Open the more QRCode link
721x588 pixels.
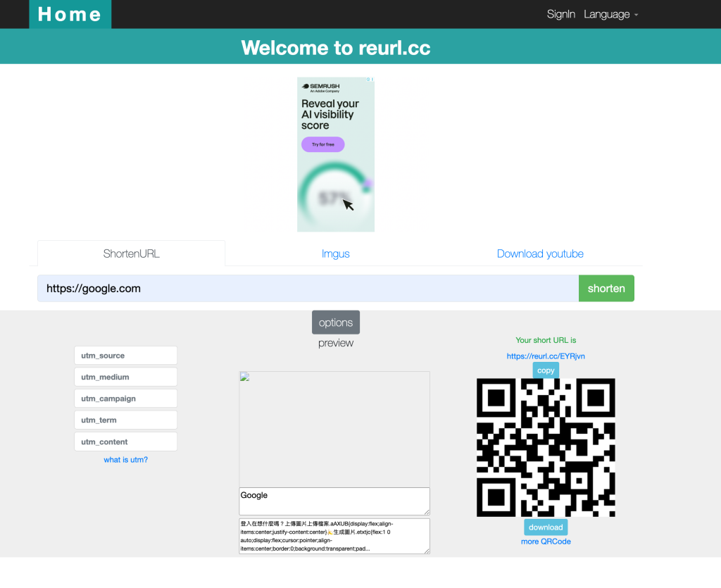coord(546,542)
